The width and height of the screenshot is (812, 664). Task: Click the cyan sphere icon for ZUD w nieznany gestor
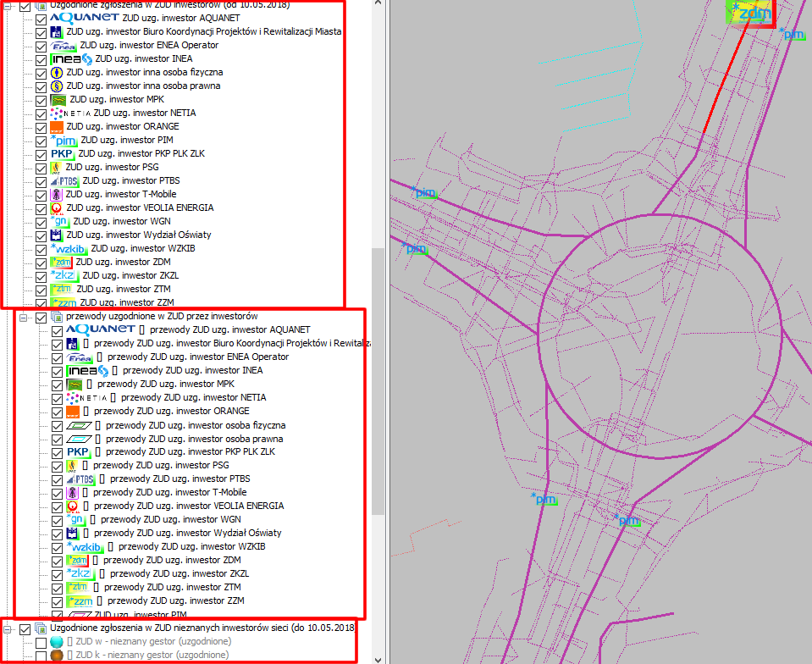(x=57, y=642)
